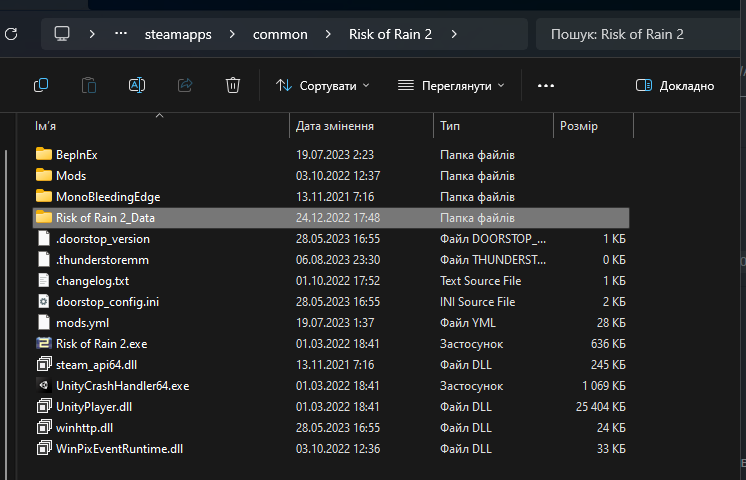Sort by the Тип column header
This screenshot has width=746, height=480.
(x=493, y=126)
